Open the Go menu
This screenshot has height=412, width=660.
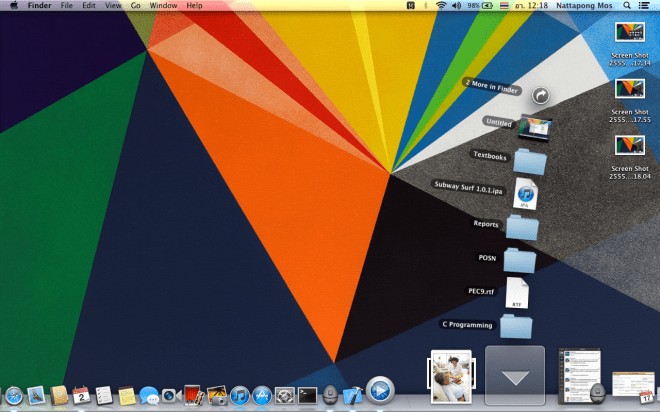tap(136, 5)
